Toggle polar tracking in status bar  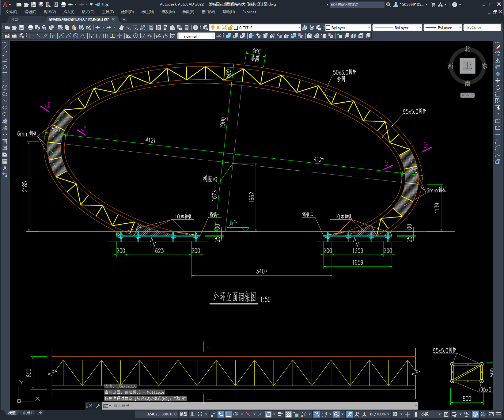coord(236,414)
